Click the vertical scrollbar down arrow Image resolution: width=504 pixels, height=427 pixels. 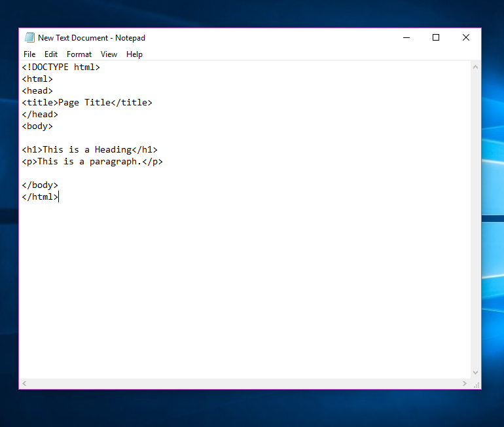[x=475, y=373]
